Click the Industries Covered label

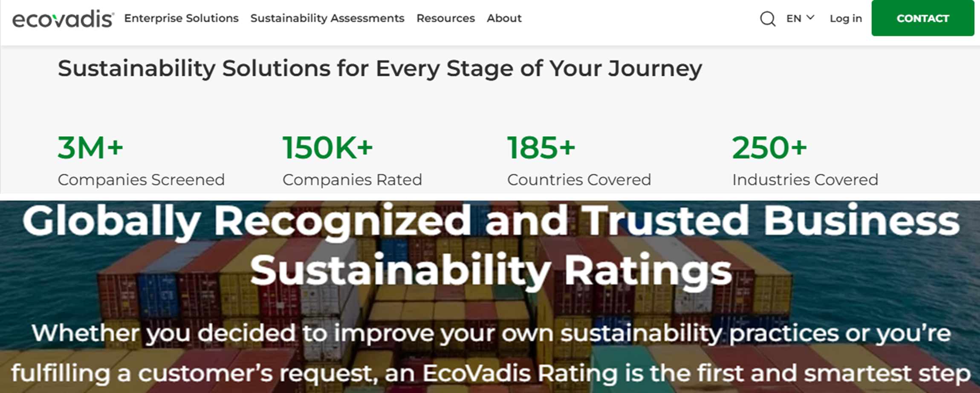pos(805,180)
